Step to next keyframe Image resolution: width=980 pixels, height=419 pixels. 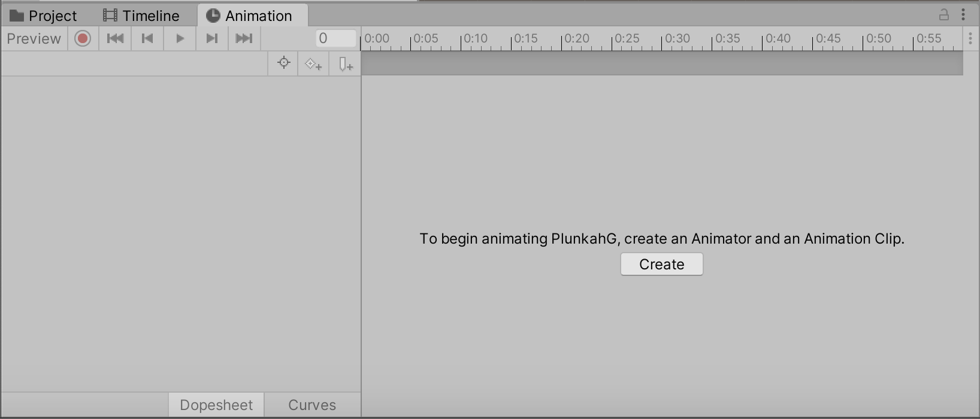(212, 39)
